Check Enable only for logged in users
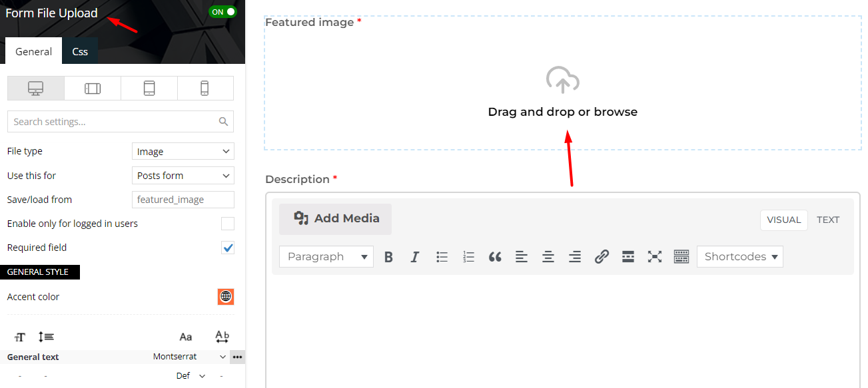868x388 pixels. [x=228, y=224]
